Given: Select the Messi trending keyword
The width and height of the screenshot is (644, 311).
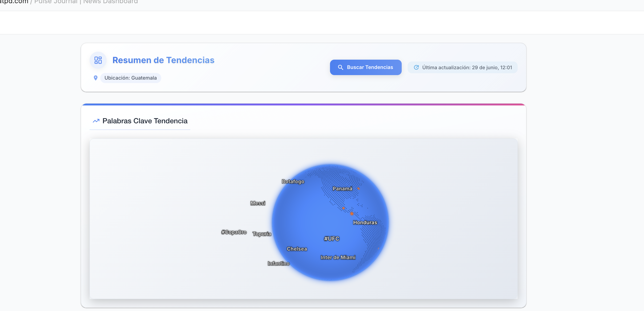Looking at the screenshot, I should [258, 203].
